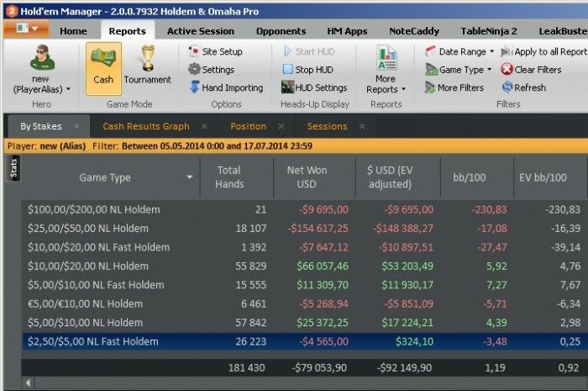Click the Hero player avatar icon

(42, 57)
